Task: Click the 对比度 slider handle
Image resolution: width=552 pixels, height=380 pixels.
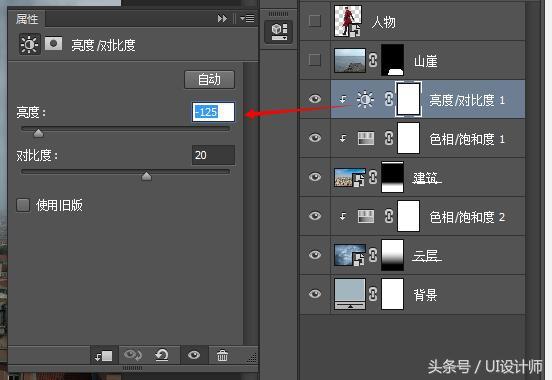Action: pyautogui.click(x=146, y=176)
